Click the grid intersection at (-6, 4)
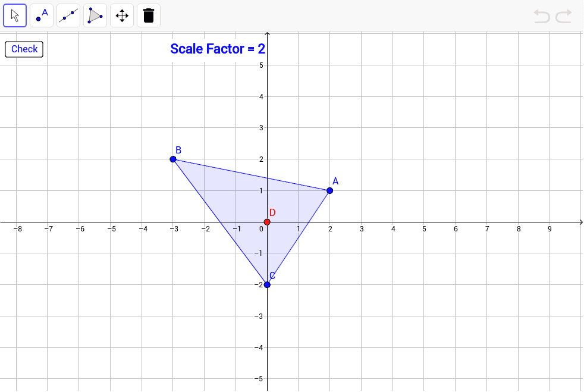 coord(79,96)
